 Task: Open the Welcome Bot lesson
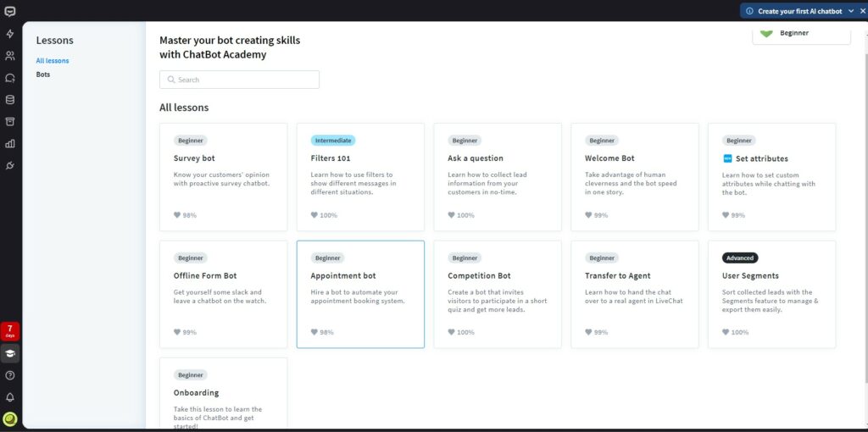coord(635,177)
